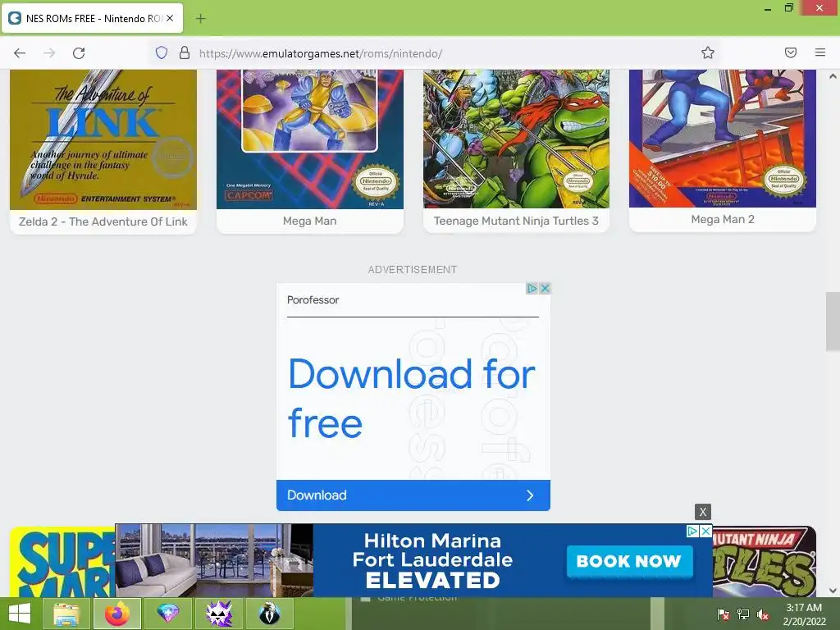Open the Pocket save icon

coord(791,52)
